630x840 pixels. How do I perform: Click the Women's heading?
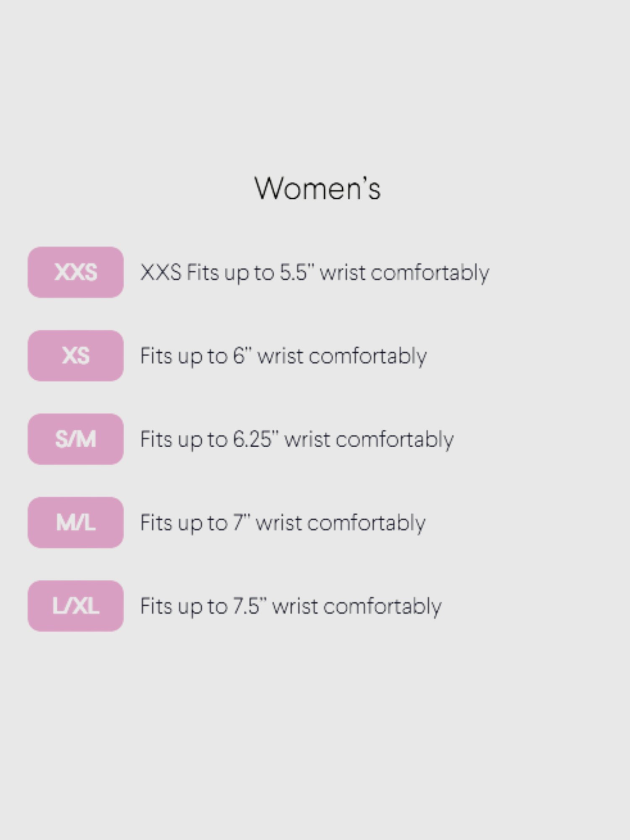[x=317, y=188]
